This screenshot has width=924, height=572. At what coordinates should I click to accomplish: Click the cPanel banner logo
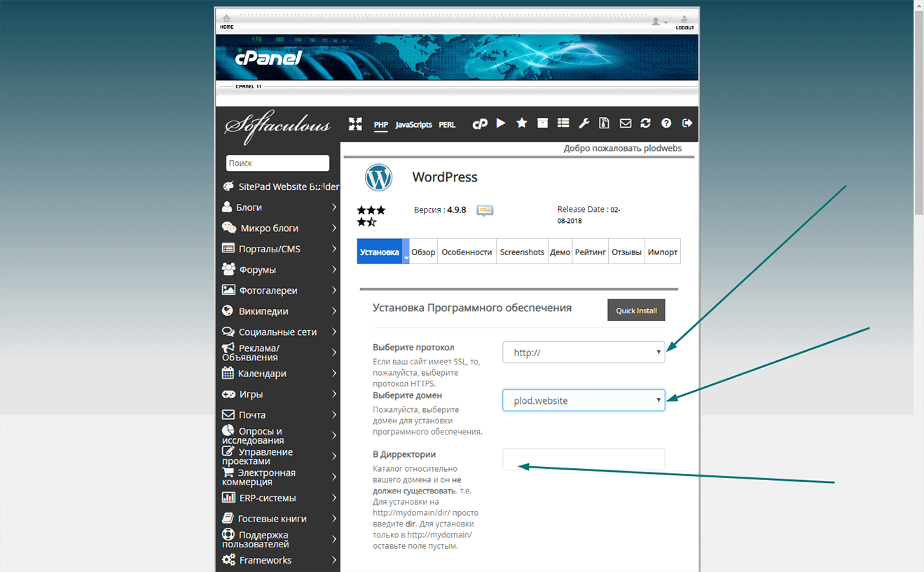click(268, 59)
